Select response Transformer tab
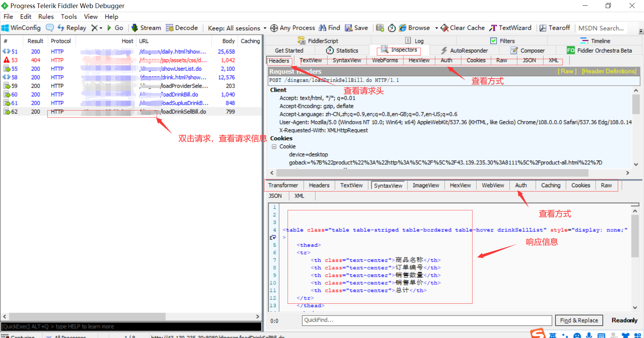The width and height of the screenshot is (644, 338). pyautogui.click(x=283, y=185)
